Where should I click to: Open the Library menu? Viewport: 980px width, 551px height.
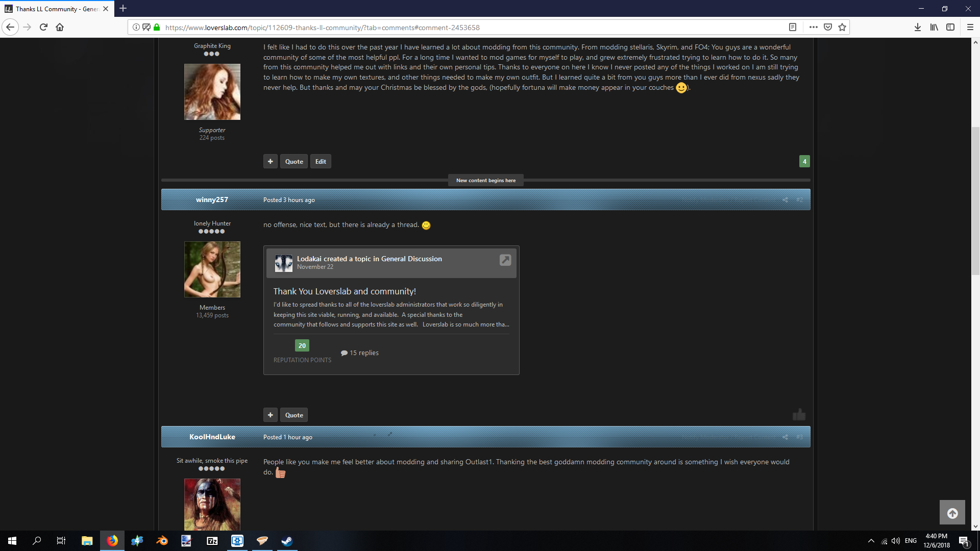click(x=934, y=28)
